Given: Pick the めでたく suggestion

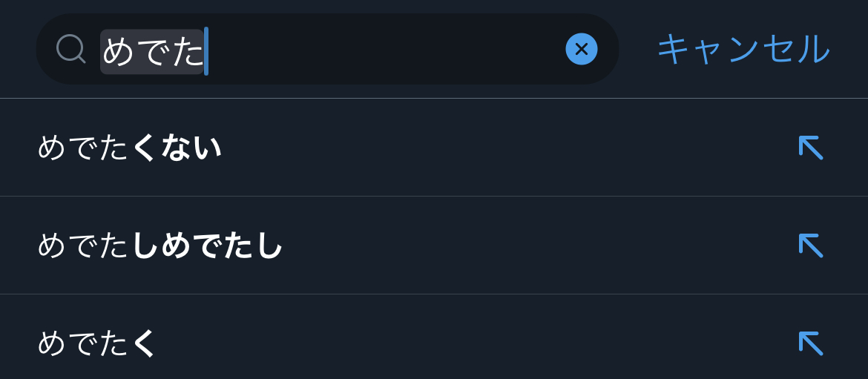Looking at the screenshot, I should [x=97, y=343].
